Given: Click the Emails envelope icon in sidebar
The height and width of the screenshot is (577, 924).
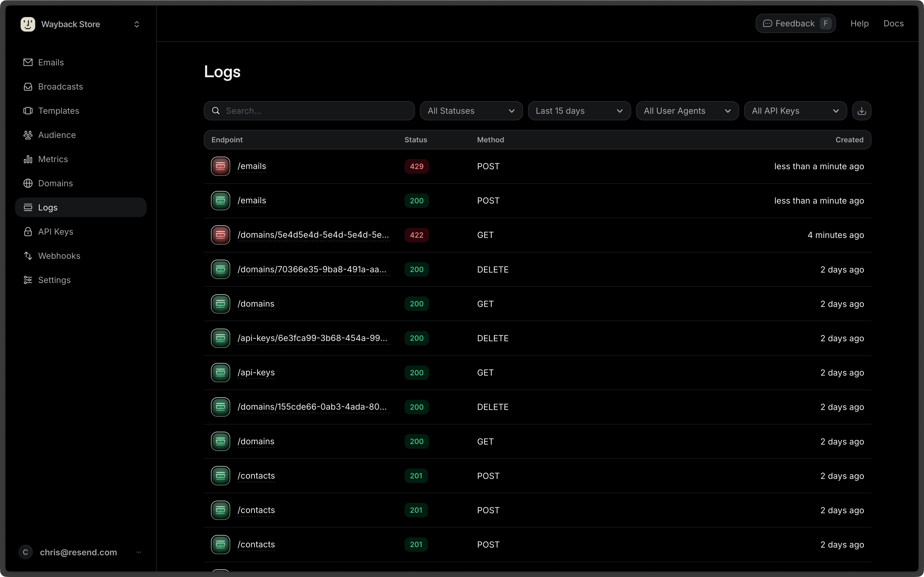Looking at the screenshot, I should pyautogui.click(x=28, y=62).
